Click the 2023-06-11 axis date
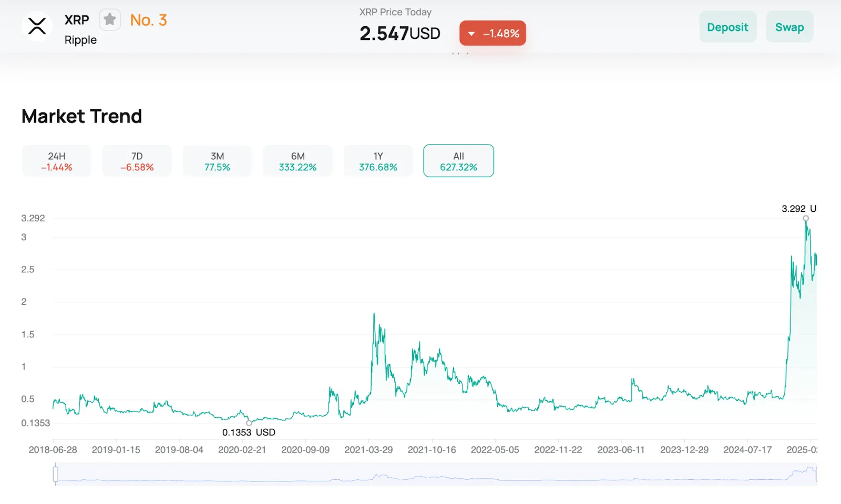Screen dimensions: 841x504 [621, 450]
